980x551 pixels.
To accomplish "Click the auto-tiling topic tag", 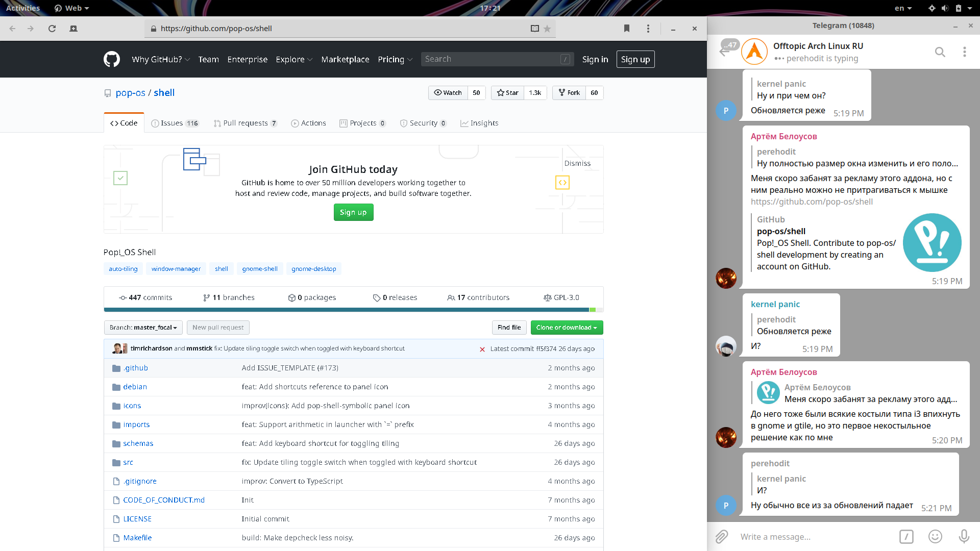I will pyautogui.click(x=123, y=269).
